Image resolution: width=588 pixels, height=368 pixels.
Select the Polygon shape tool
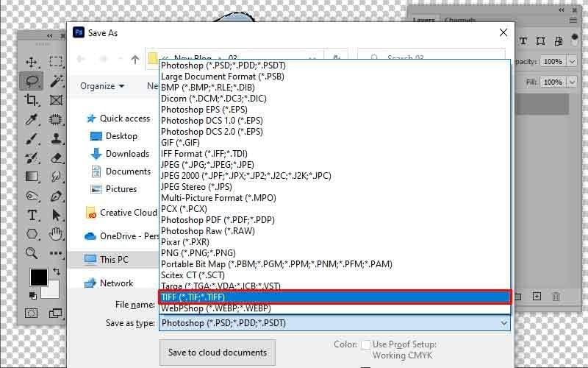click(32, 234)
